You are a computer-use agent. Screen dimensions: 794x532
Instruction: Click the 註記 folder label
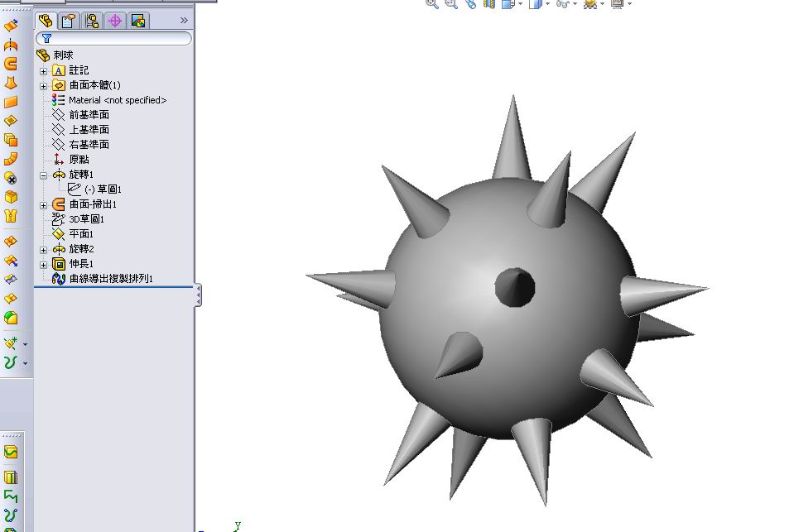79,70
